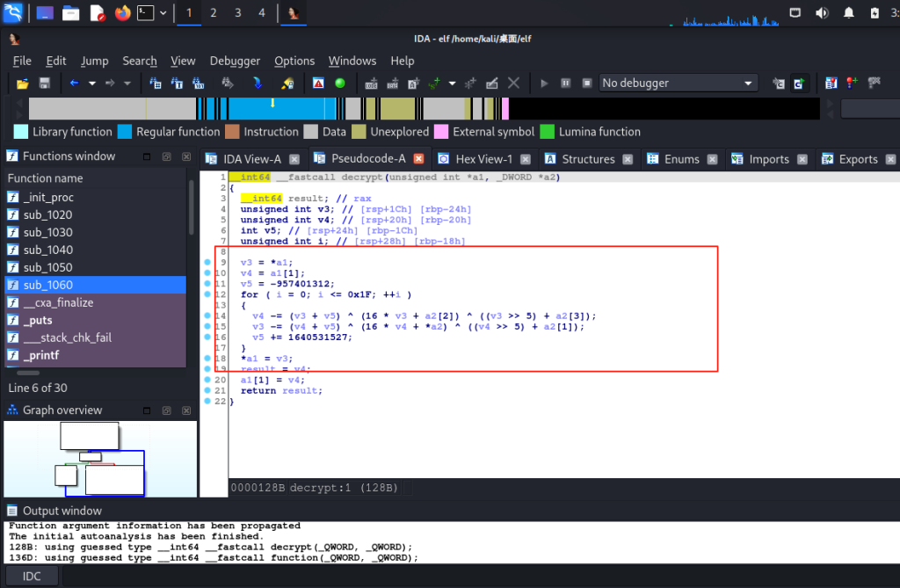The width and height of the screenshot is (900, 588).
Task: Click the blue downward arrow toolbar icon
Action: [x=258, y=83]
